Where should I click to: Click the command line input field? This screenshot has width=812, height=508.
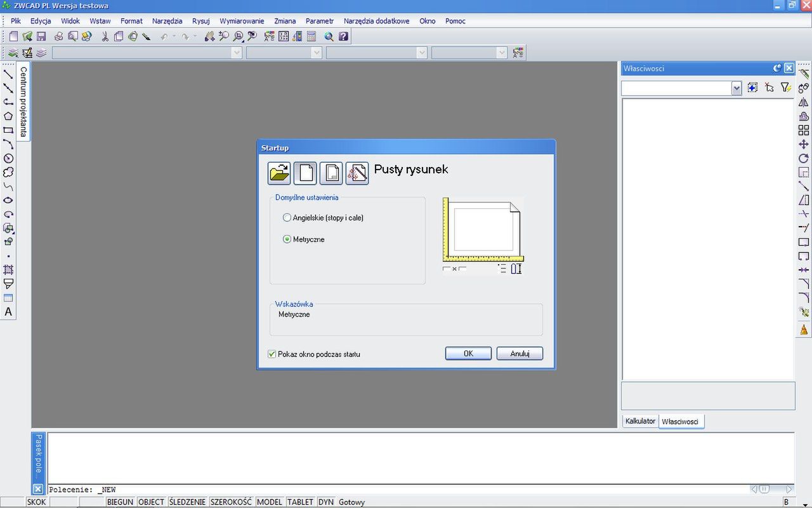(x=398, y=490)
